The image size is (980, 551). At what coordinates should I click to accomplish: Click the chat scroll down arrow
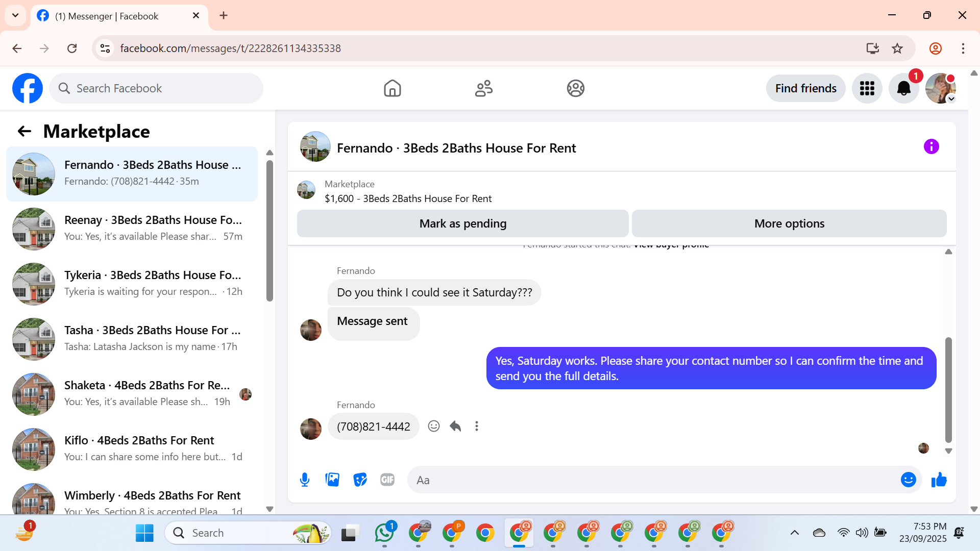[x=948, y=451]
